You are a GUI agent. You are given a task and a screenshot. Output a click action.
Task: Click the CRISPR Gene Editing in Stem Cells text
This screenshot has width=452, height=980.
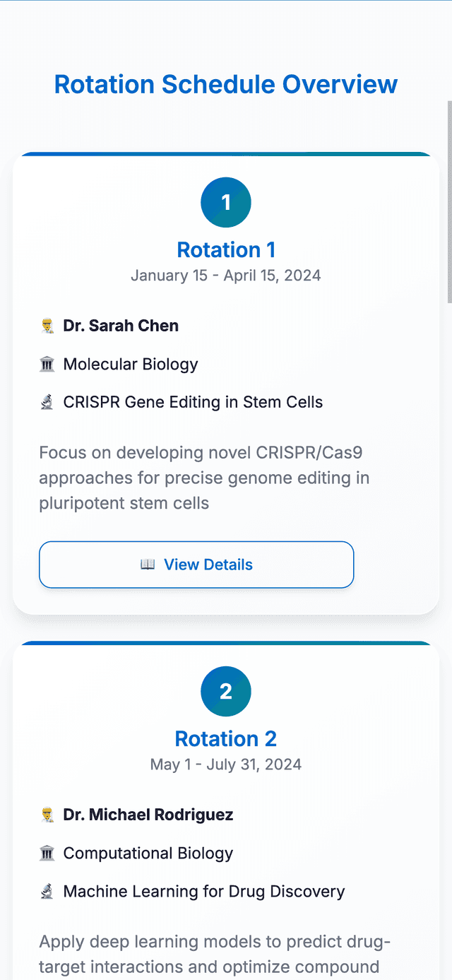[193, 403]
